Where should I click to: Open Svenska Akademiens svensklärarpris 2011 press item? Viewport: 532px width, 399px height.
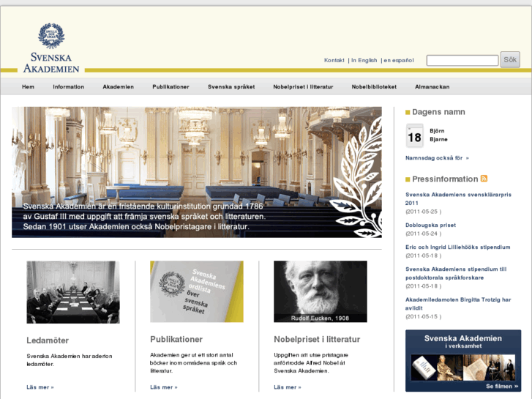[458, 198]
